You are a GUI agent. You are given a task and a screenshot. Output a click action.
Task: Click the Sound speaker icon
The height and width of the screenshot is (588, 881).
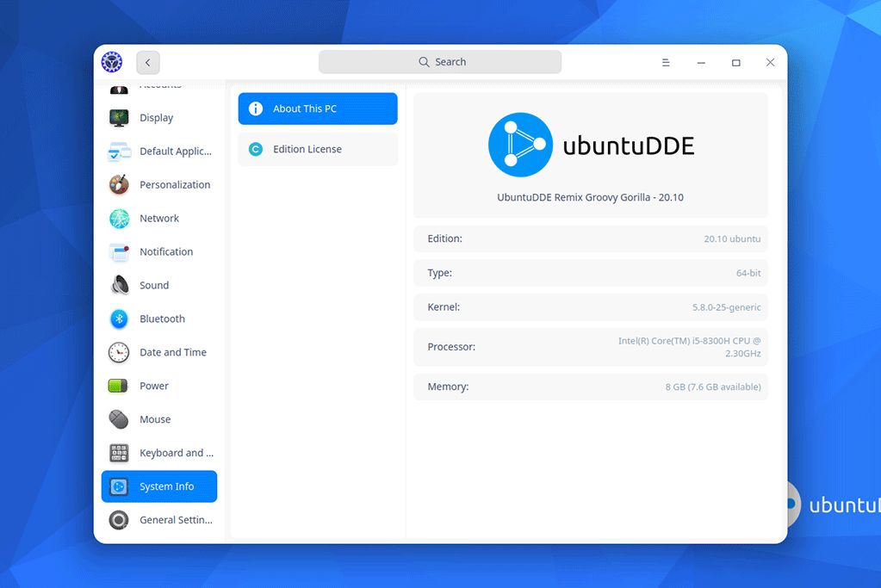point(119,285)
